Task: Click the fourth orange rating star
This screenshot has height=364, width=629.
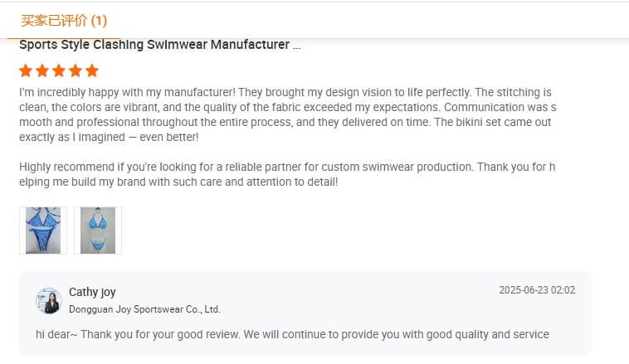Action: tap(76, 70)
